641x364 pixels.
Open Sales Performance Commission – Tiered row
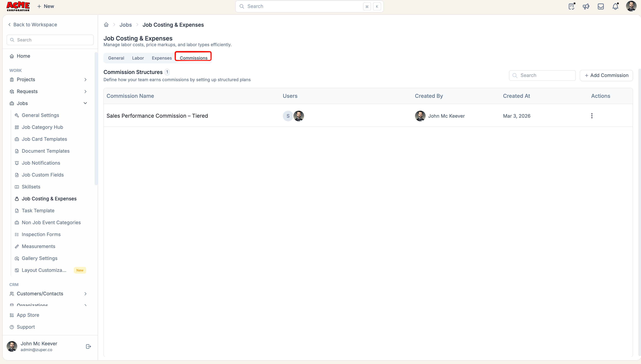[x=368, y=116]
